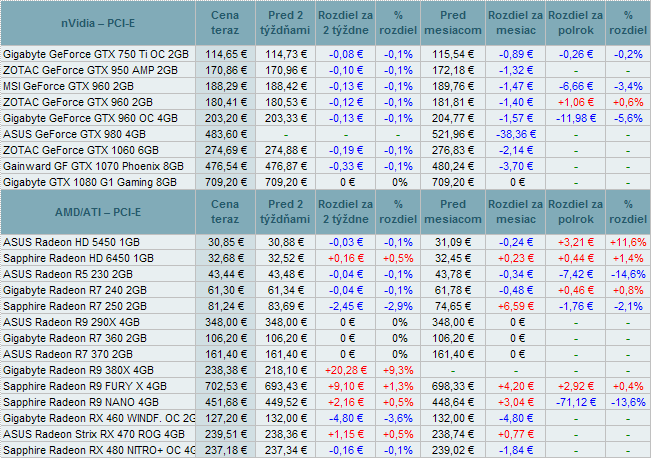Screen dimensions: 651x458
Task: Select two-week difference value +9,10 €
Action: point(346,386)
